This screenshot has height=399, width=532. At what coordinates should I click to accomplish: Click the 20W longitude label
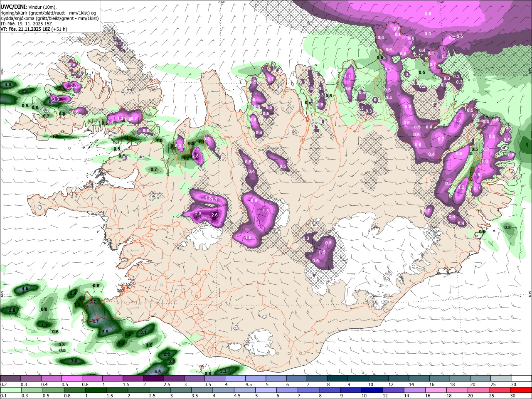[221, 2]
